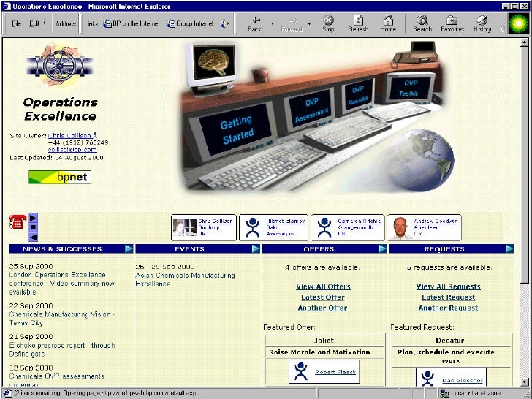Click Chris Collison's photo thumbnail
The height and width of the screenshot is (399, 532).
[x=185, y=228]
